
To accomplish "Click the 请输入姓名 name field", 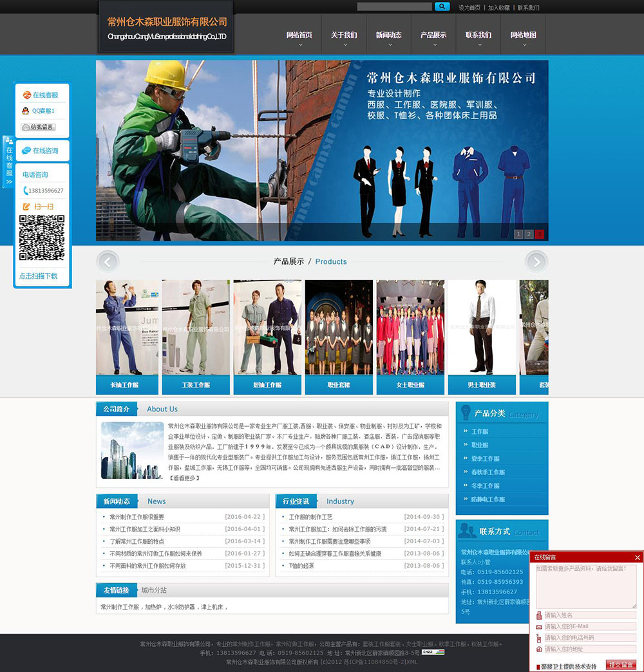I will [589, 615].
